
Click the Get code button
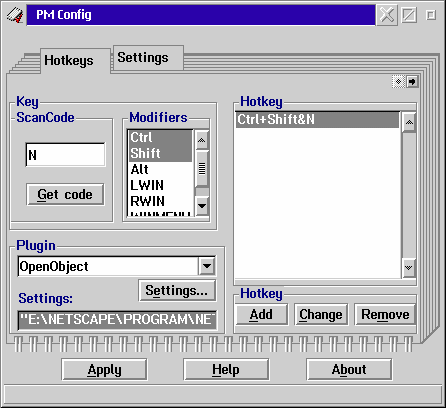(65, 194)
